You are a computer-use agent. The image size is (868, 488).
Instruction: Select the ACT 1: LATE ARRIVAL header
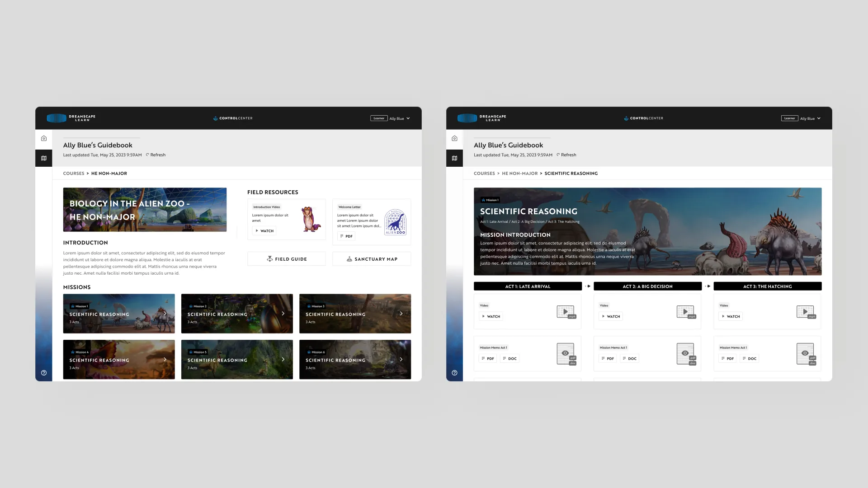click(528, 286)
